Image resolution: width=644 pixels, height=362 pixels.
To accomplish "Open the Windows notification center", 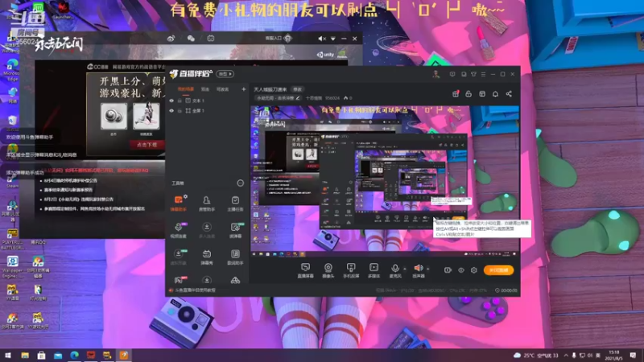I will [633, 355].
